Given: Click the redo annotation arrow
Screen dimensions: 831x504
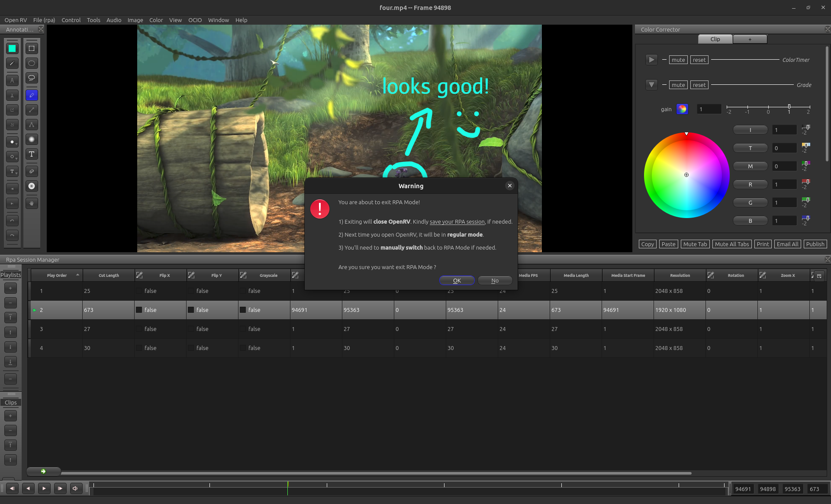Looking at the screenshot, I should (x=12, y=235).
